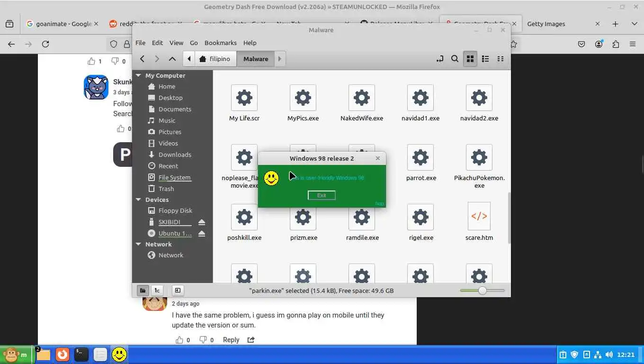Viewport: 644px width, 364px height.
Task: Click Reply under the Firefox comment
Action: tap(231, 340)
